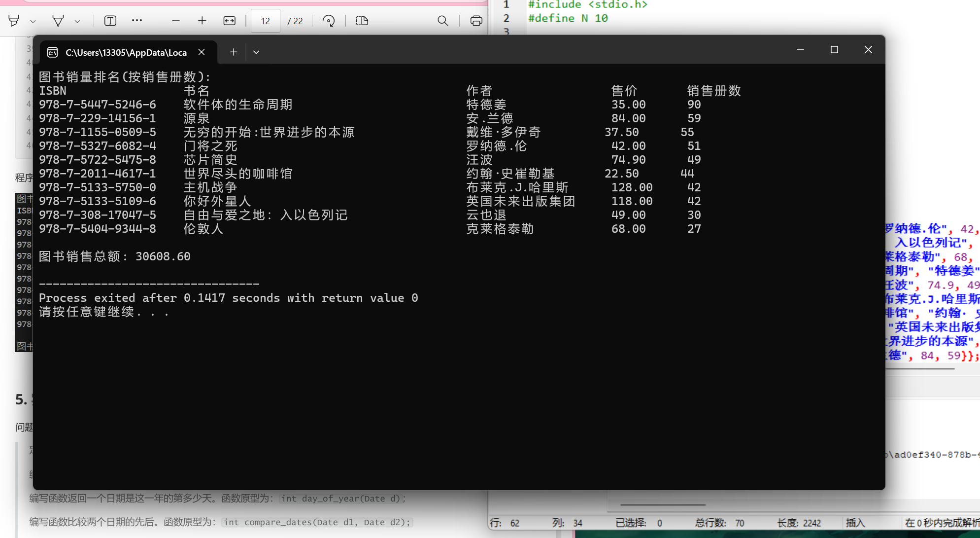Rotate the PDF page

click(x=329, y=21)
